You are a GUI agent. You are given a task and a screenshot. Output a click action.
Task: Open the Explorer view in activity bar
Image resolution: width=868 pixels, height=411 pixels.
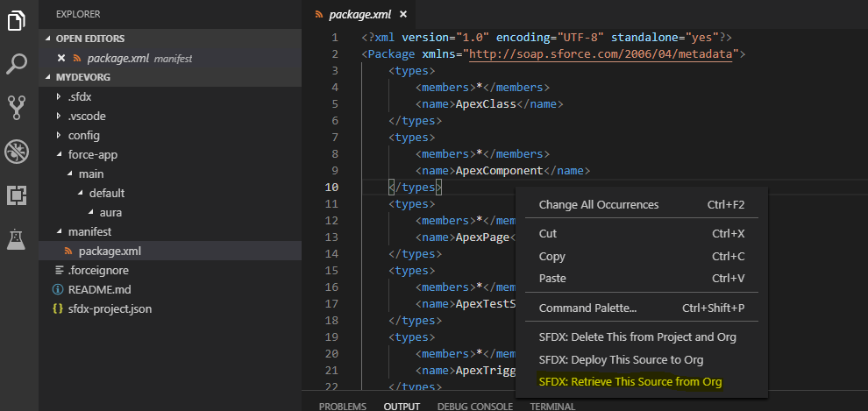tap(17, 20)
